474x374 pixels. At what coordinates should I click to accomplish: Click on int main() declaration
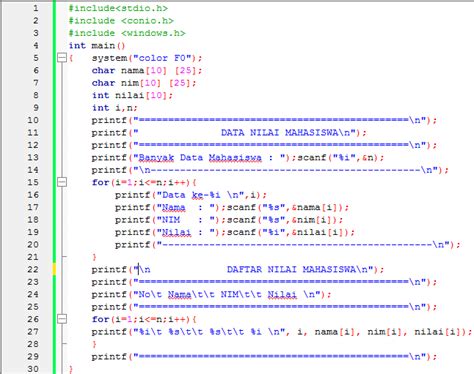click(x=97, y=45)
